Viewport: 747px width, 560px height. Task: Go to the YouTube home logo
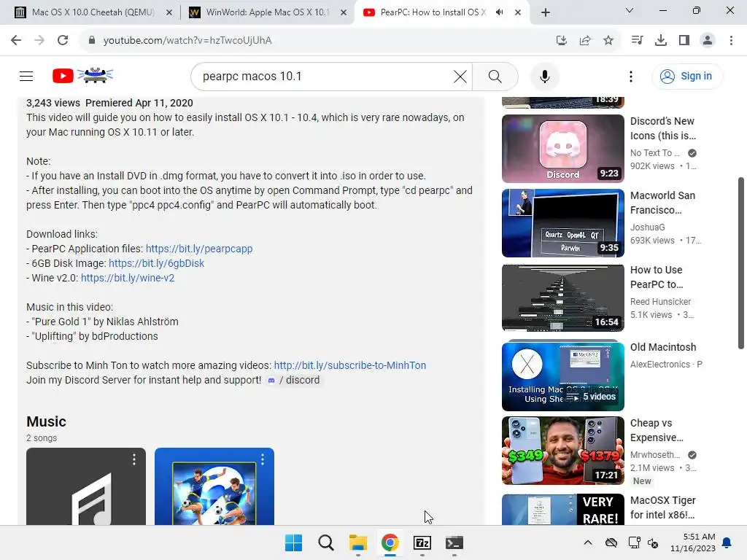pos(83,76)
